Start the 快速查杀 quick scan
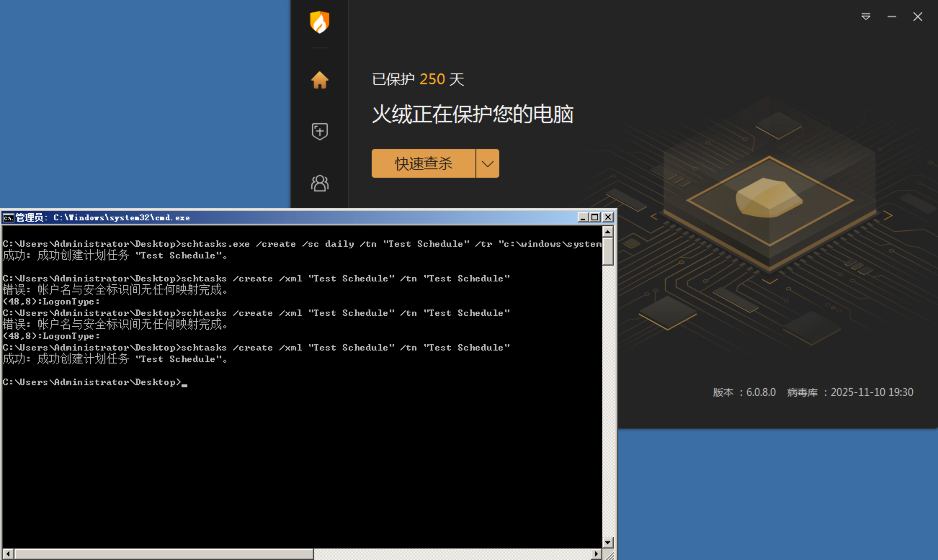The height and width of the screenshot is (560, 938). [x=423, y=163]
